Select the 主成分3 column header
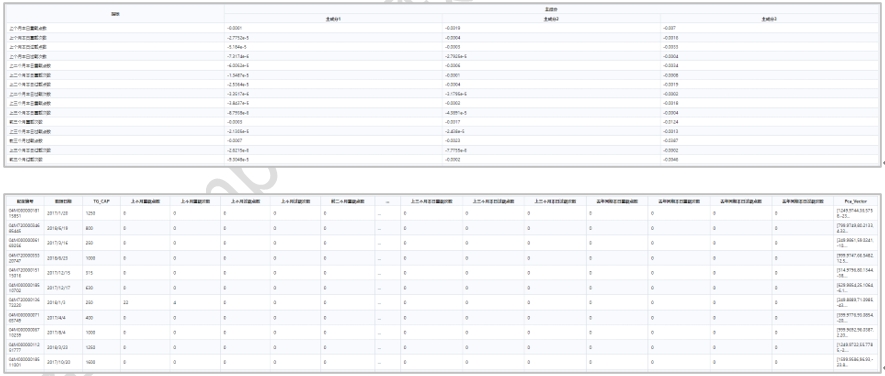This screenshot has height=376, width=885. [769, 19]
